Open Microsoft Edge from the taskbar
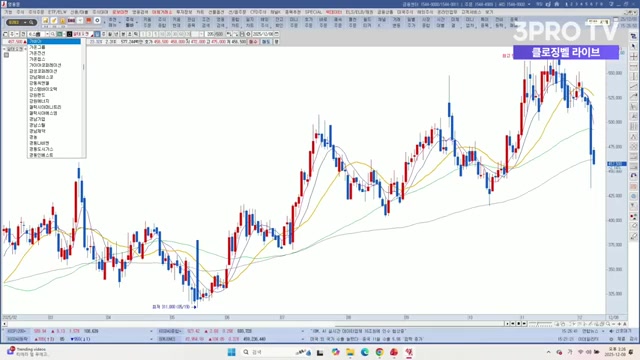This screenshot has height=360, width=640. tap(364, 352)
